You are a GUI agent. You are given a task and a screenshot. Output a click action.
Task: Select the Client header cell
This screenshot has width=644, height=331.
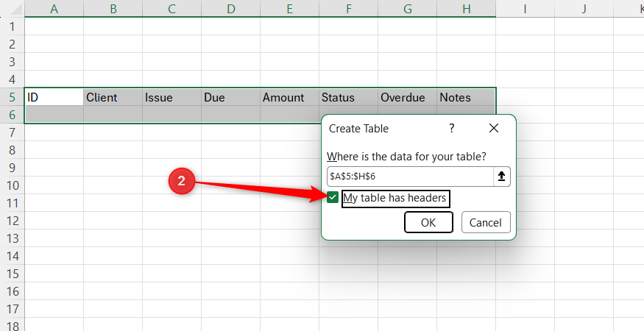(x=113, y=97)
